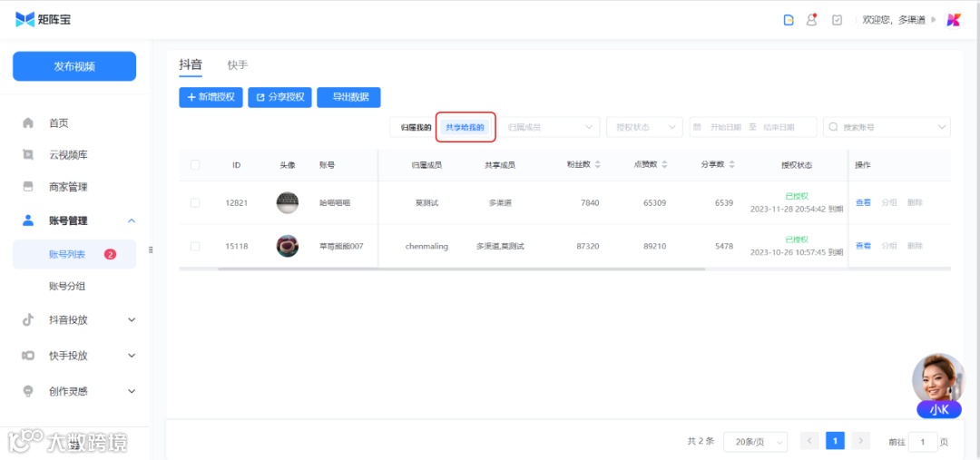This screenshot has width=980, height=460.
Task: Click the 前往 page number input
Action: click(923, 442)
